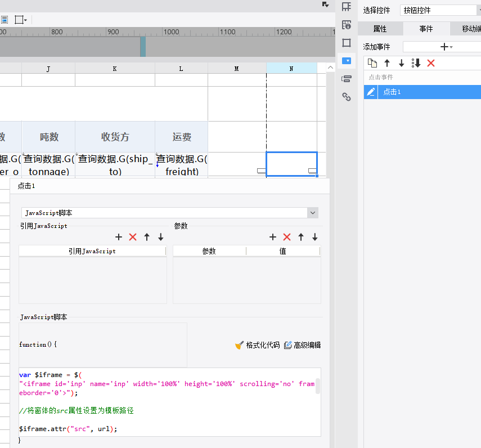Viewport: 481px width, 448px height.
Task: Click into the JavaScript code editor
Action: [170, 402]
